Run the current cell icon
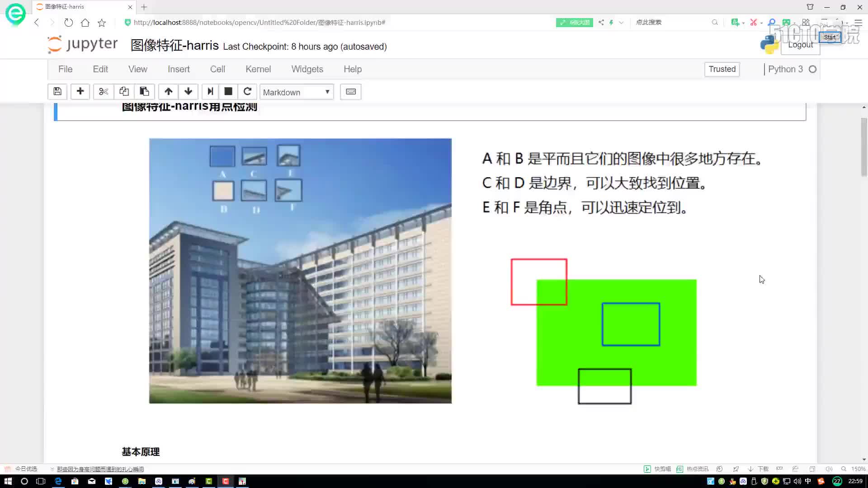This screenshot has width=868, height=488. click(x=210, y=92)
